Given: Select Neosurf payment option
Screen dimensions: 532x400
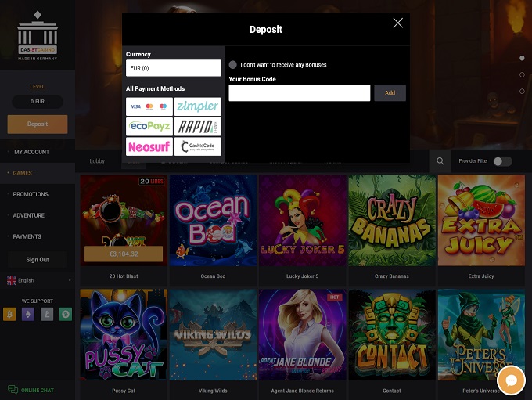Looking at the screenshot, I should pos(149,146).
